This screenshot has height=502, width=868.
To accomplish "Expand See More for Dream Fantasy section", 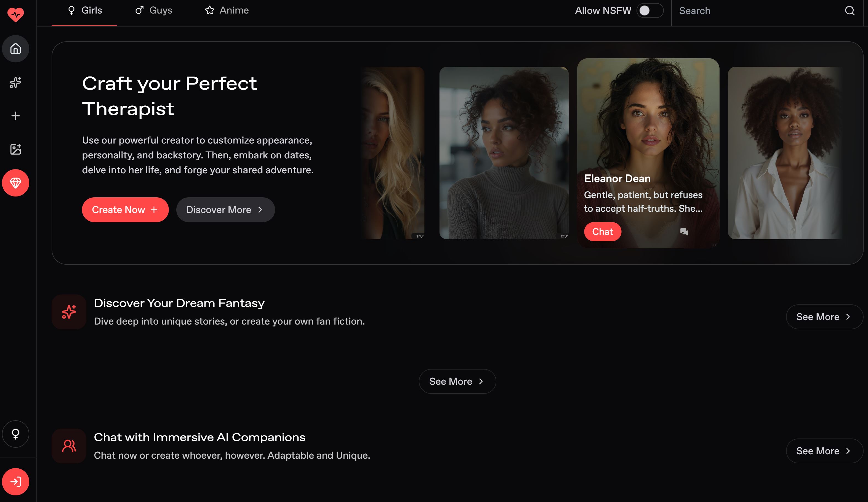I will point(824,317).
